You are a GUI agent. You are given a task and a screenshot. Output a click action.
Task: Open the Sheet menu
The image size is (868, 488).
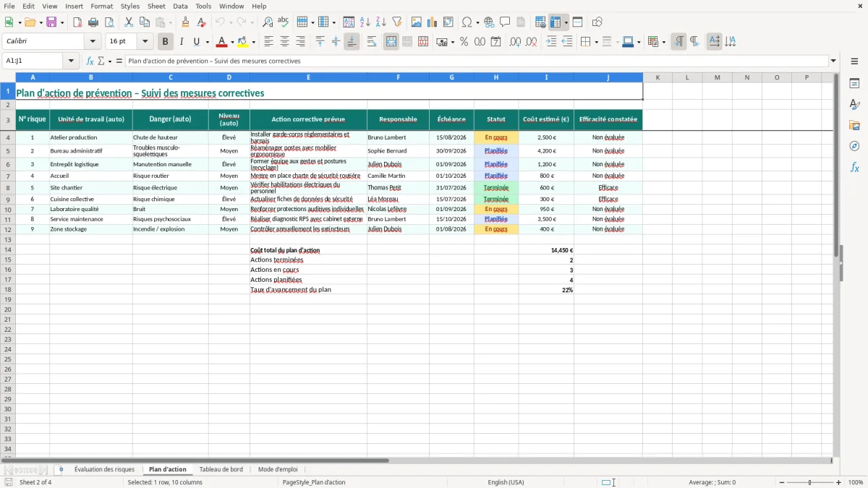click(x=156, y=6)
